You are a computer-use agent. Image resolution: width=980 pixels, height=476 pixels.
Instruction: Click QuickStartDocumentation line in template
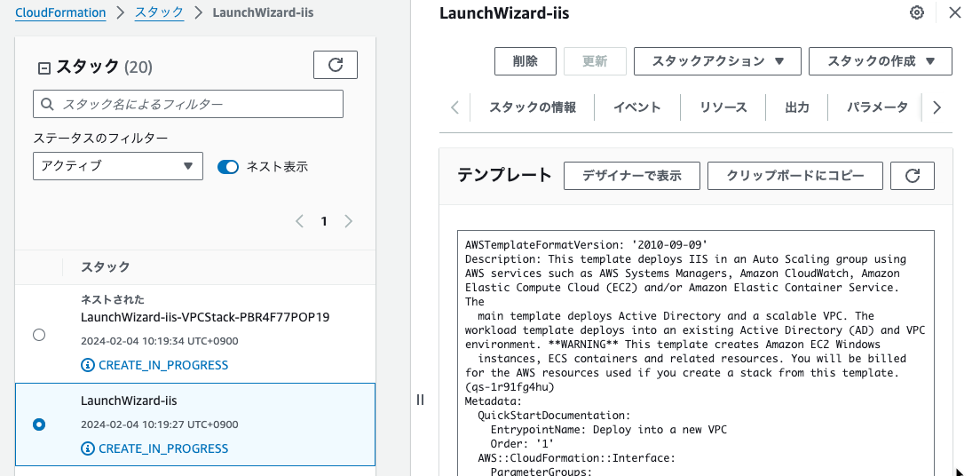point(554,416)
